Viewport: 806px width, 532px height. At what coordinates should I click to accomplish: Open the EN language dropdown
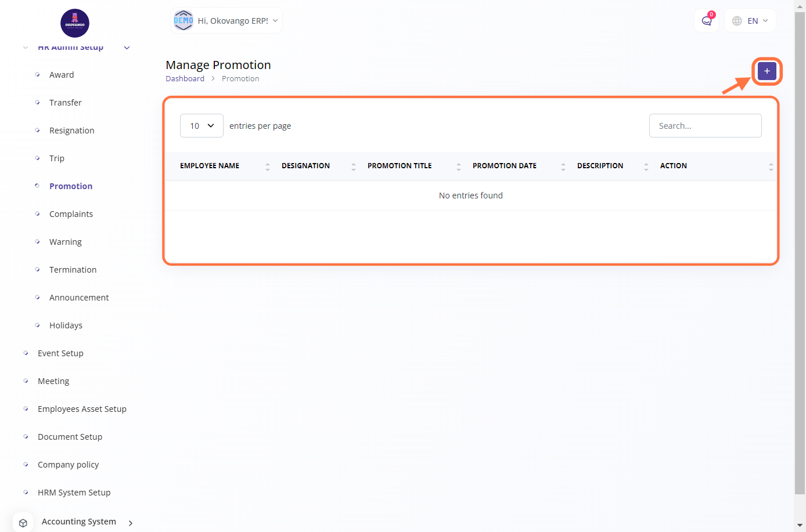(x=750, y=21)
